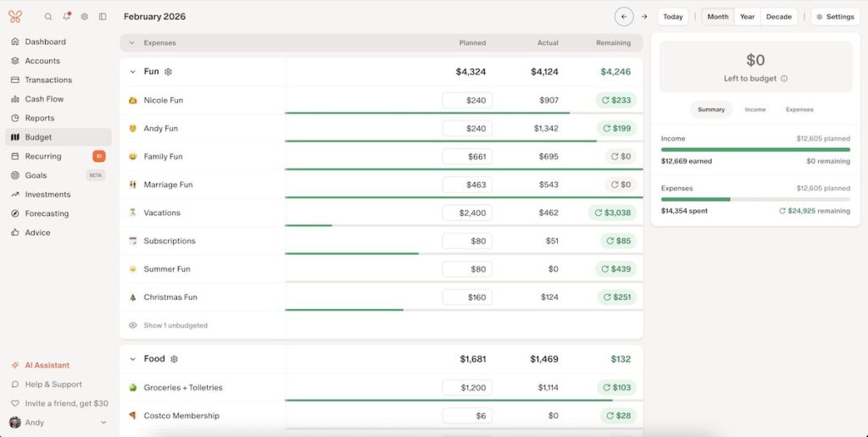The image size is (868, 437).
Task: Select the Income tab in summary panel
Action: tap(755, 109)
